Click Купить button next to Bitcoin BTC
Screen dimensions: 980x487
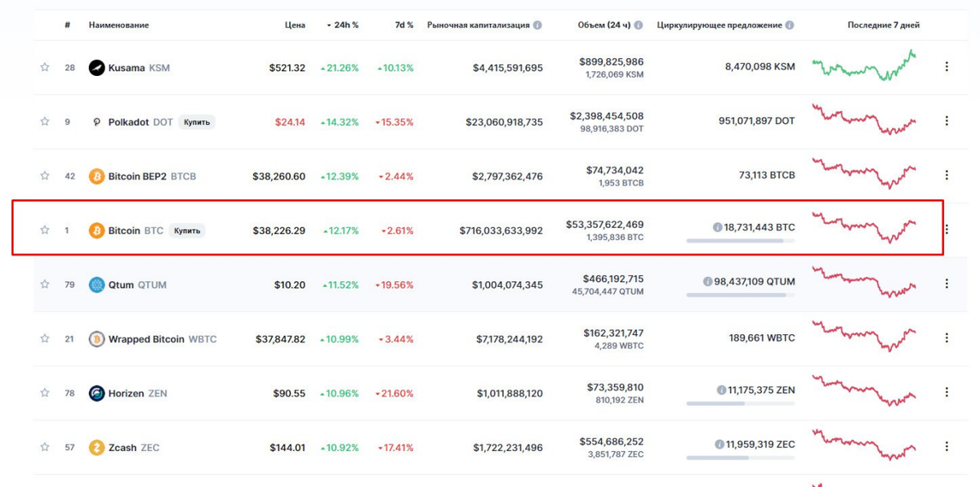(x=187, y=230)
